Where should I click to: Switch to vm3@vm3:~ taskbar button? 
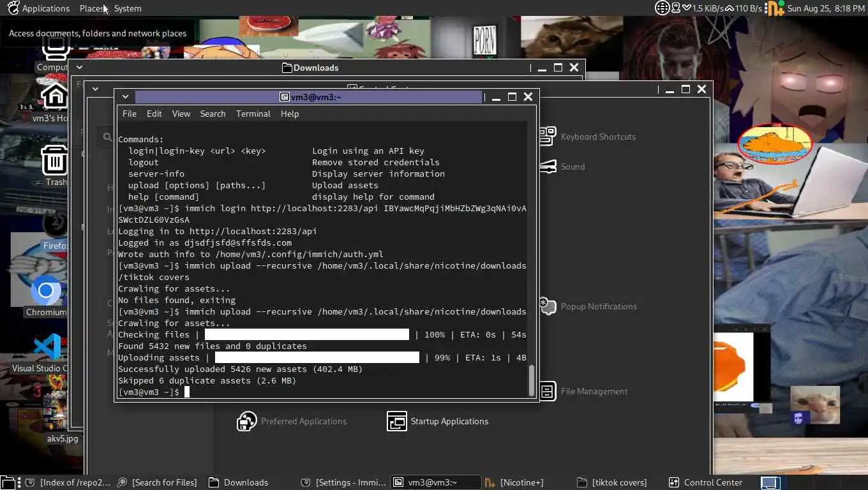436,482
